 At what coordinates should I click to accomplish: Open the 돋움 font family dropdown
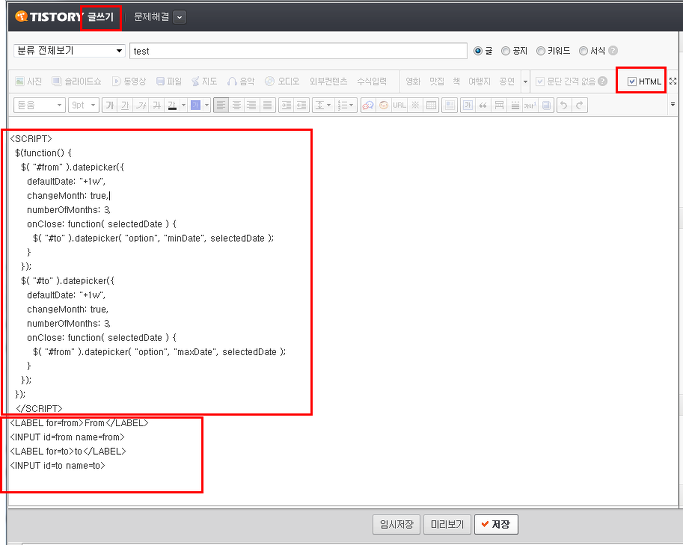[x=40, y=105]
